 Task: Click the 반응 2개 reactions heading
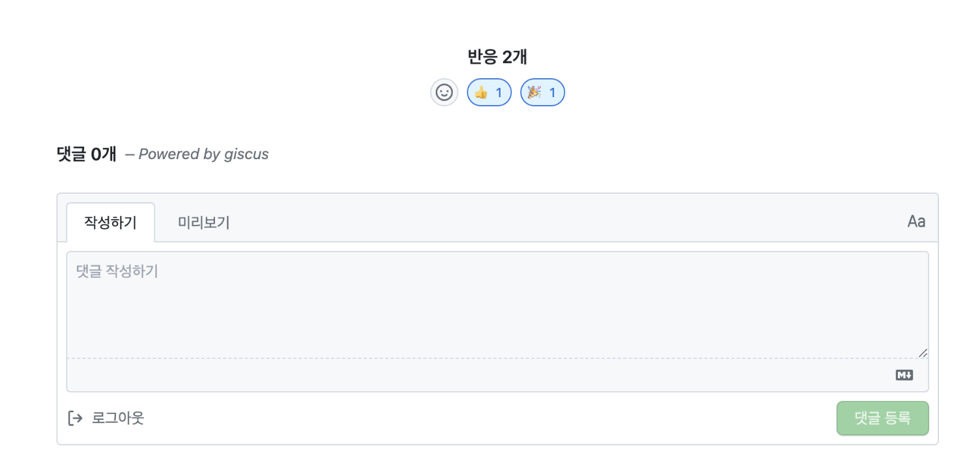tap(497, 57)
